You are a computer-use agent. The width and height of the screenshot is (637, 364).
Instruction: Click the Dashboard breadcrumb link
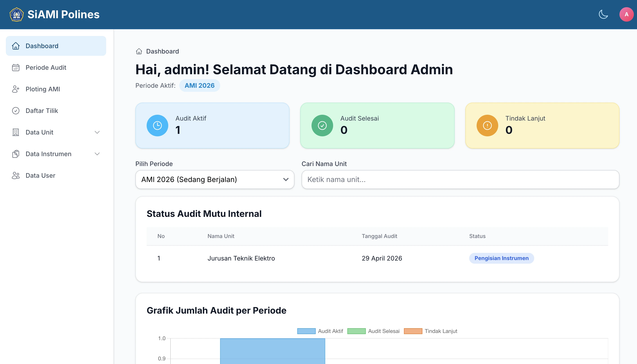[x=162, y=52]
